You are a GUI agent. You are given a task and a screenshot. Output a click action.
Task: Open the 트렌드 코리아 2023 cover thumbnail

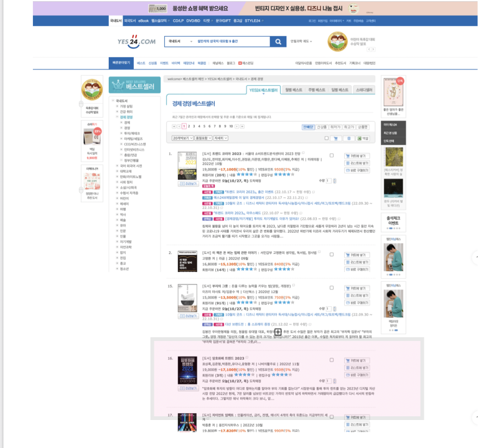click(x=187, y=166)
